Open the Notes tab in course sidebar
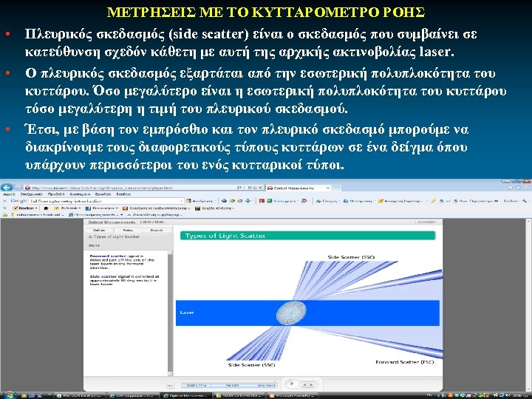The width and height of the screenshot is (532, 399). (x=128, y=230)
